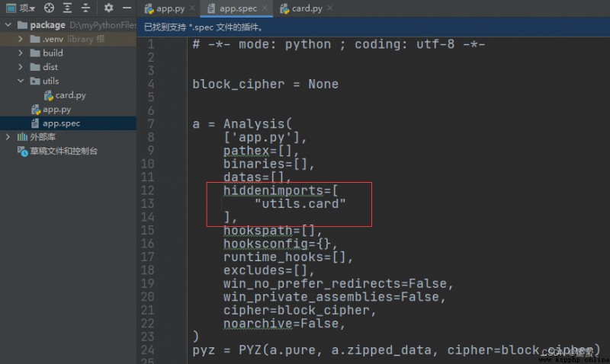Select the package root folder in tree
This screenshot has height=364, width=610.
pos(68,25)
